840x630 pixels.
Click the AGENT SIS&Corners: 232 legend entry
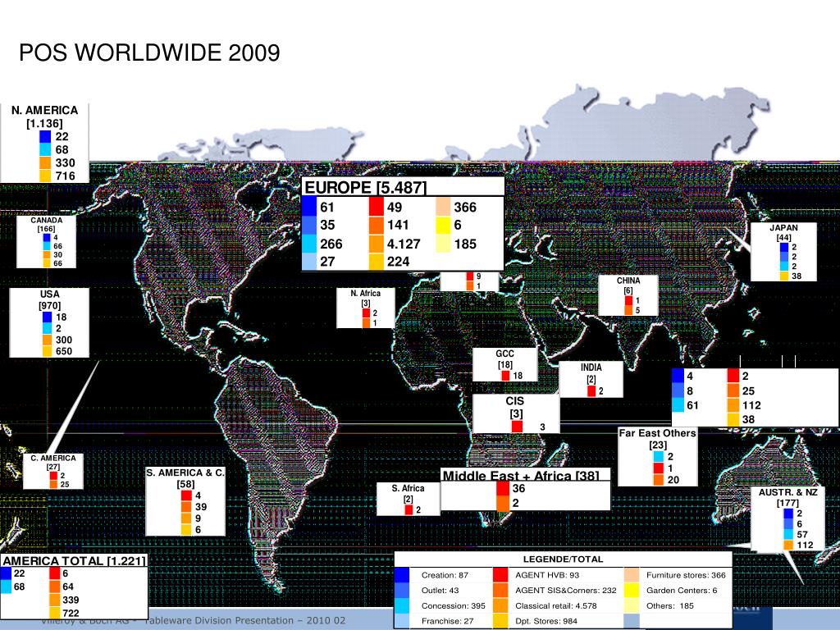(x=566, y=590)
